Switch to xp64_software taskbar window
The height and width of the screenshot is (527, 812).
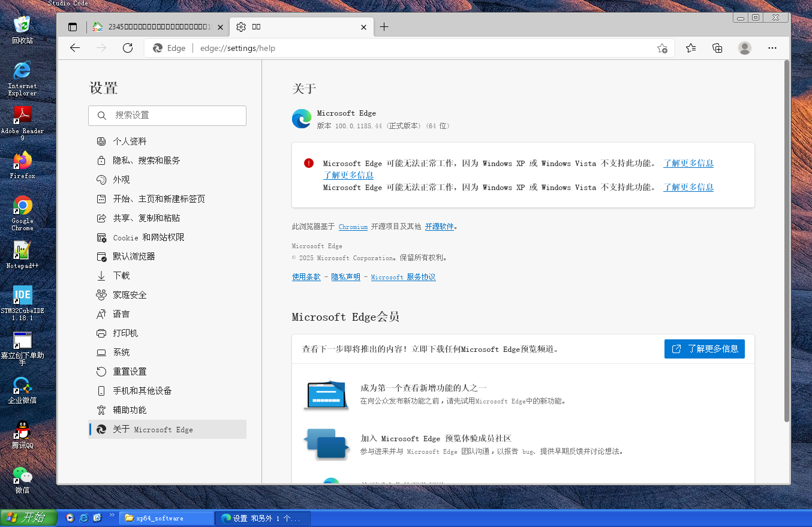pos(167,518)
